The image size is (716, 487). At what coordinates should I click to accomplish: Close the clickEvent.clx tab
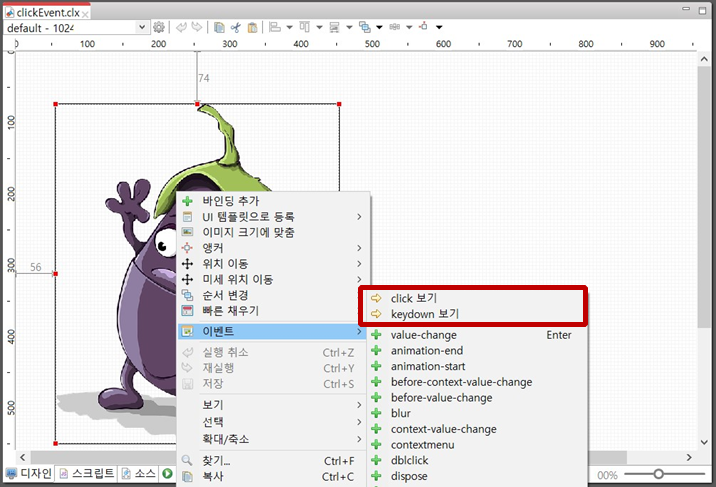pos(85,14)
